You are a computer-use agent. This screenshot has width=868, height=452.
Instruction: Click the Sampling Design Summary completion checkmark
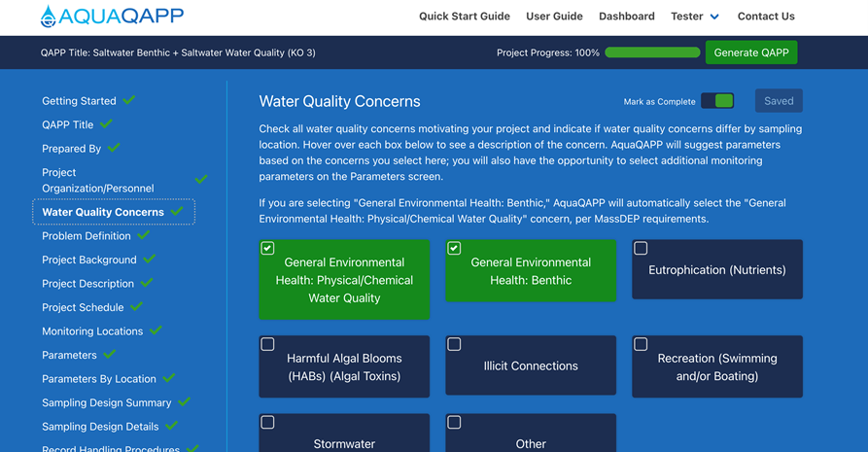[185, 401]
